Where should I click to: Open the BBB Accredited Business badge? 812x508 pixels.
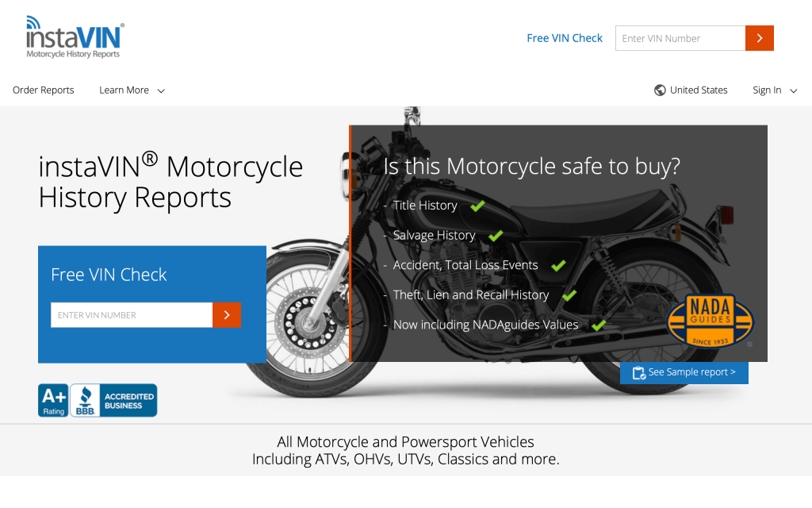point(113,400)
